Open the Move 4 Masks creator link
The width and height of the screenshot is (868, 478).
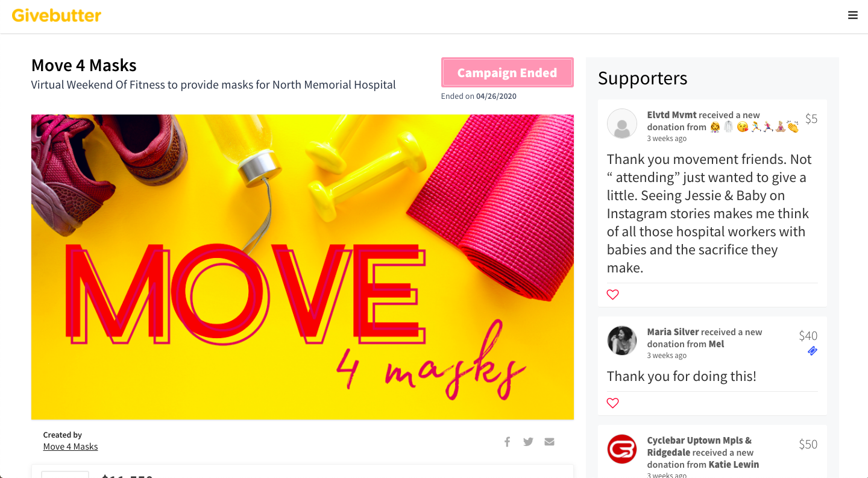pyautogui.click(x=71, y=447)
